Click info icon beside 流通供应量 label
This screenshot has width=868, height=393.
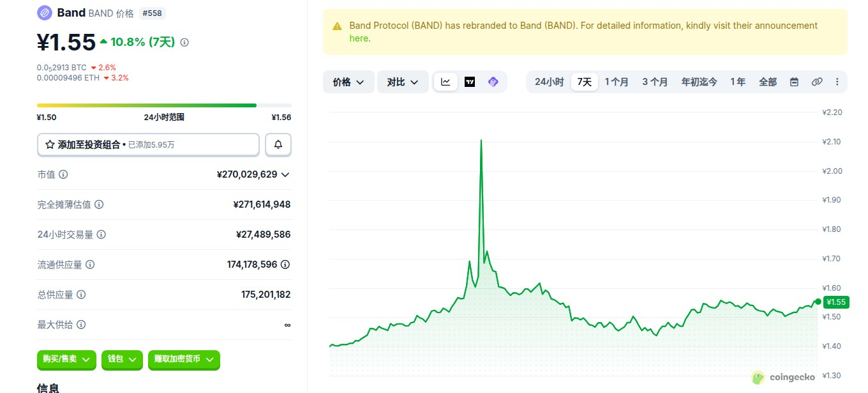tap(90, 265)
